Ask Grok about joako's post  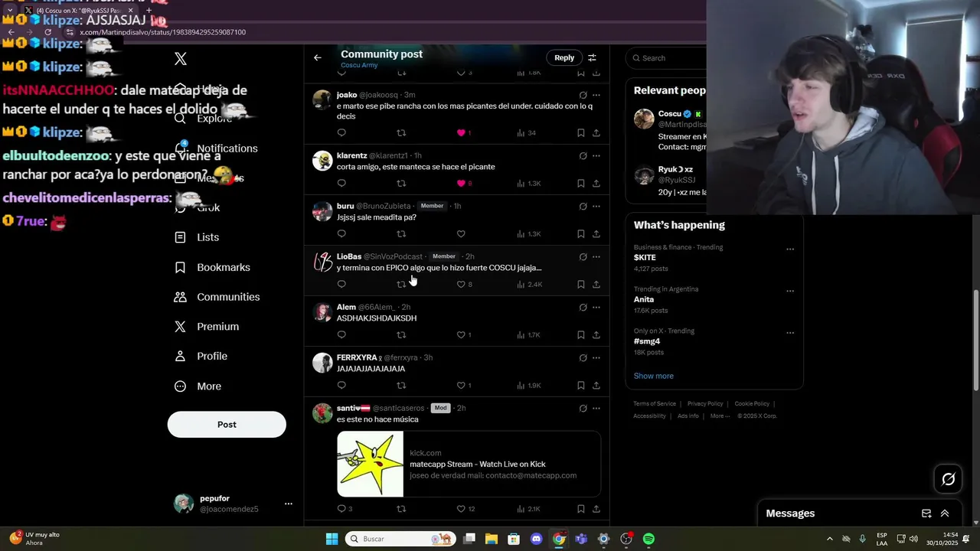(583, 96)
